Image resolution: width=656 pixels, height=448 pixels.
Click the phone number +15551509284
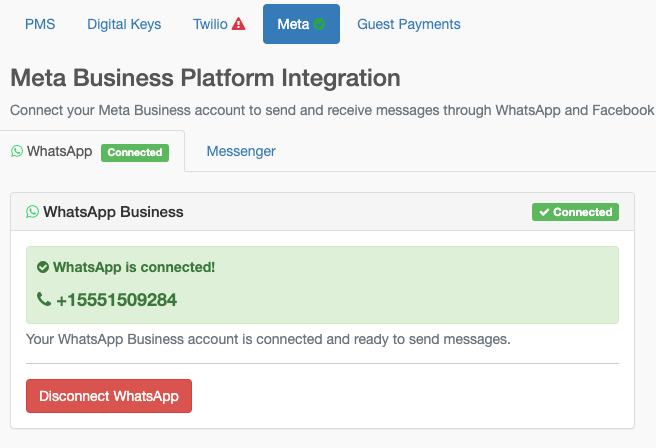tap(116, 300)
